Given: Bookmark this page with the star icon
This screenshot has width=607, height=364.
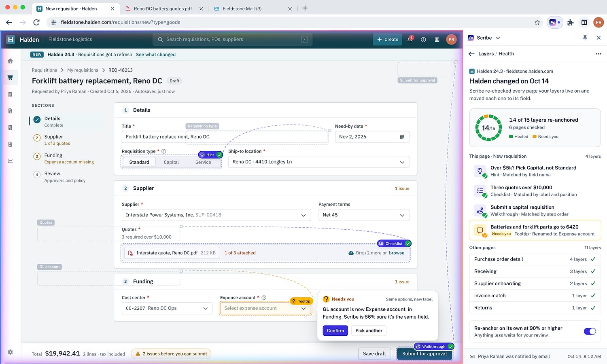Looking at the screenshot, I should coord(537,23).
